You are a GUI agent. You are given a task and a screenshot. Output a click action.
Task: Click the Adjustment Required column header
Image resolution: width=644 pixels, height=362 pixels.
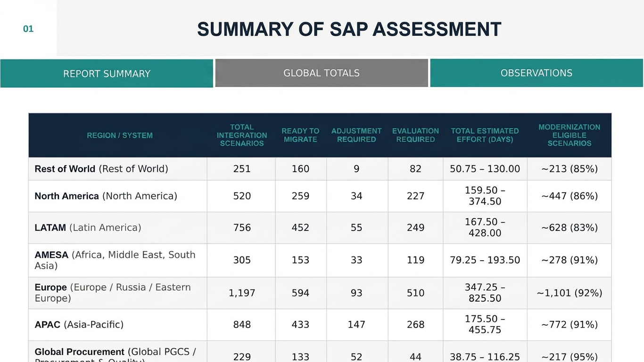(x=356, y=135)
